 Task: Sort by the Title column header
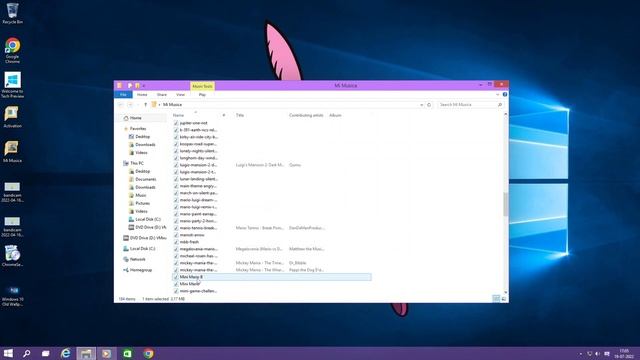240,116
